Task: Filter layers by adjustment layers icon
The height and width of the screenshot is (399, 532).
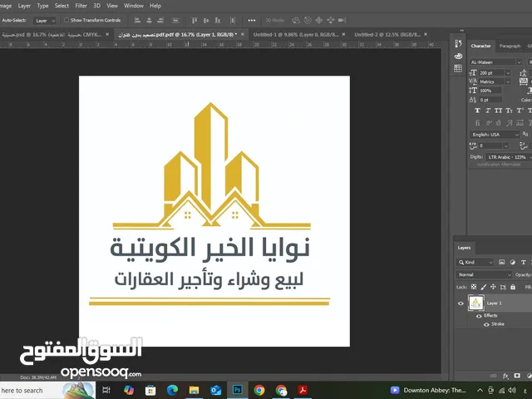Action: (x=513, y=263)
